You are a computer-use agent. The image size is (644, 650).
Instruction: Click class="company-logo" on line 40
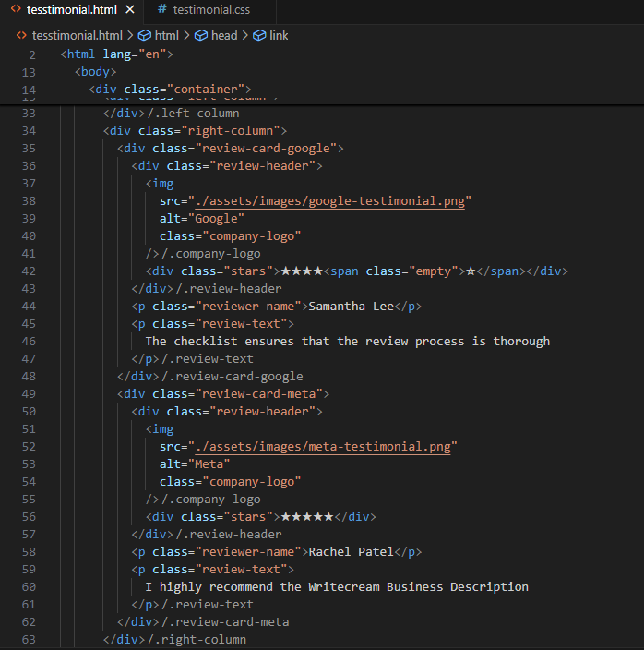231,236
